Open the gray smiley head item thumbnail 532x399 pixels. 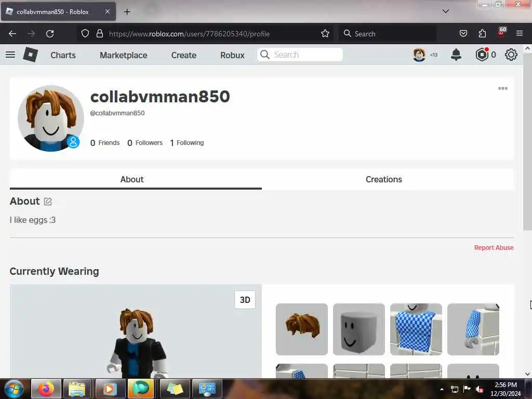tap(358, 329)
